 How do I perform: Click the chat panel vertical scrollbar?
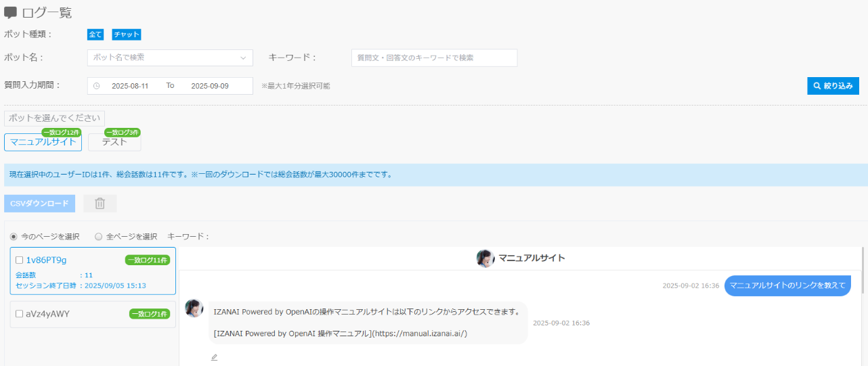(x=864, y=271)
